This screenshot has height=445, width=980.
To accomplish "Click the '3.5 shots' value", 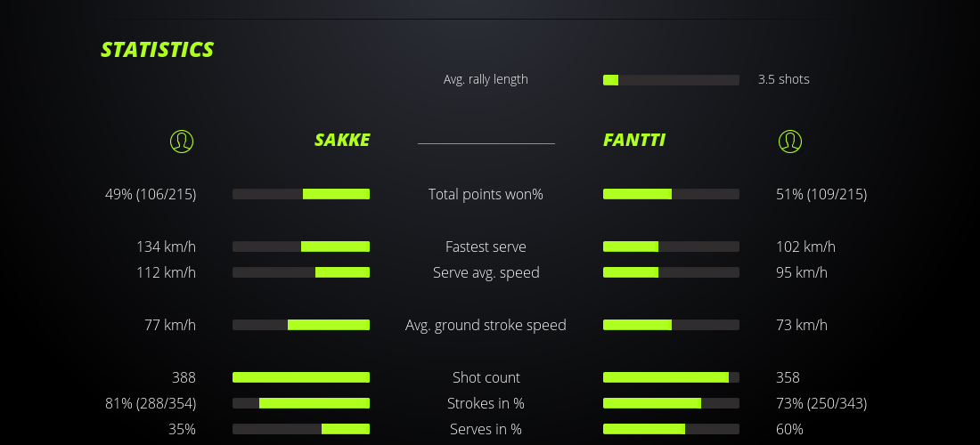I will [783, 79].
